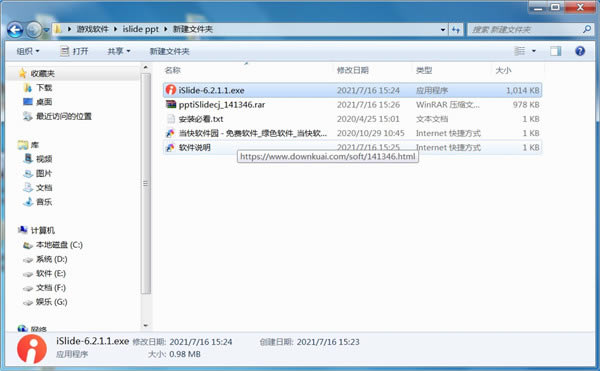This screenshot has width=600, height=371.
Task: Sort by the 大小 column header
Action: pyautogui.click(x=503, y=70)
